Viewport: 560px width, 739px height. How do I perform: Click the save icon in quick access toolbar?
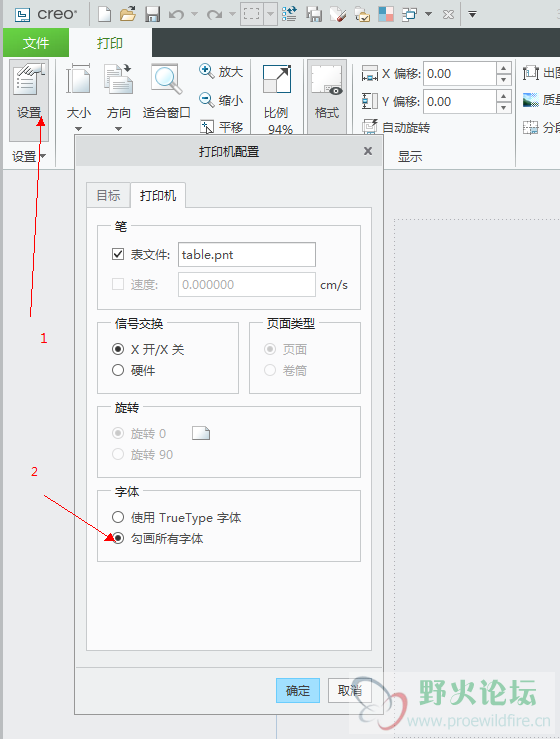[x=152, y=15]
